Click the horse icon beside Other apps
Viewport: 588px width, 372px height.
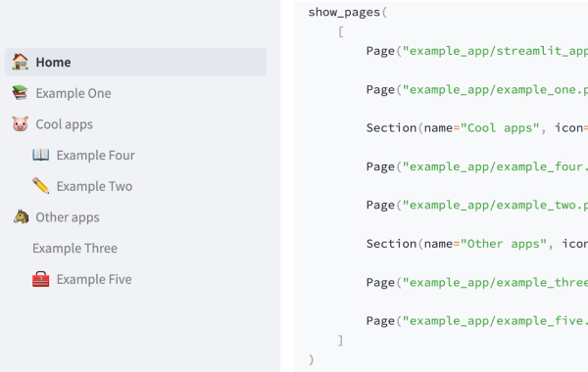click(x=21, y=217)
